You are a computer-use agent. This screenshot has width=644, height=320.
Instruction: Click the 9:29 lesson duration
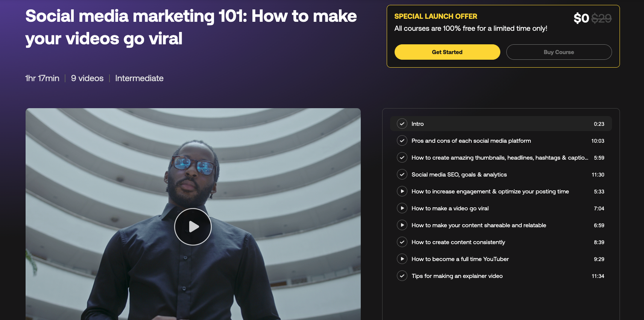click(x=599, y=259)
